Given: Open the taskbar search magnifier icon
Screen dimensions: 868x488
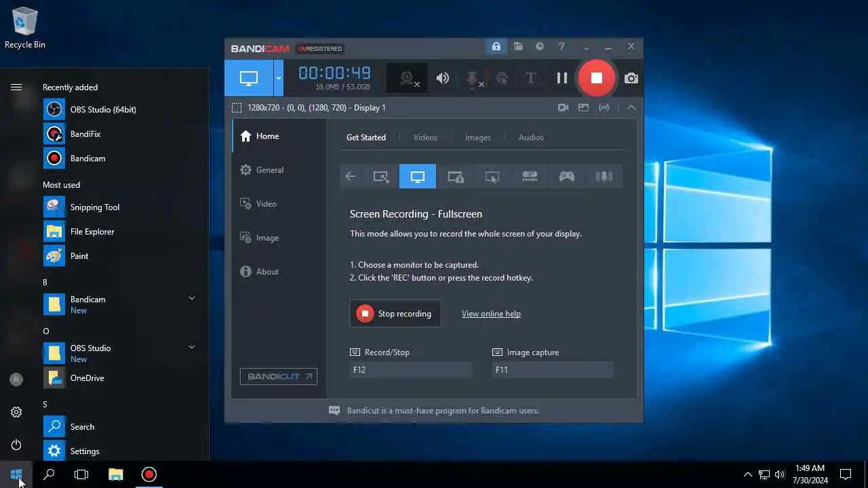Looking at the screenshot, I should pos(49,474).
